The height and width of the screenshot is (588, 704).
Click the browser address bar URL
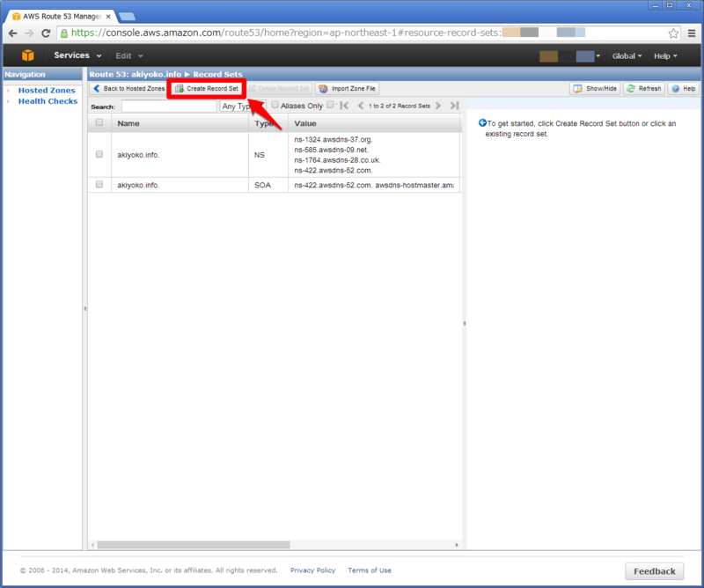point(285,33)
